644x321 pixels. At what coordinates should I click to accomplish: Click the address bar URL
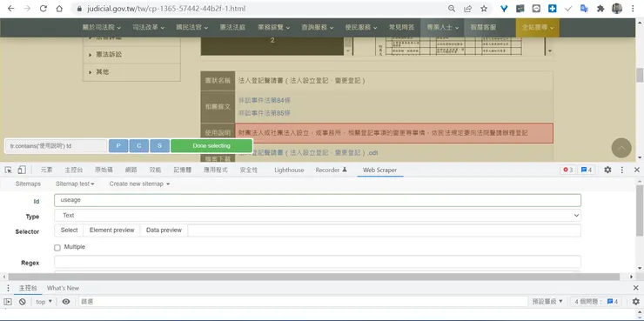(167, 9)
